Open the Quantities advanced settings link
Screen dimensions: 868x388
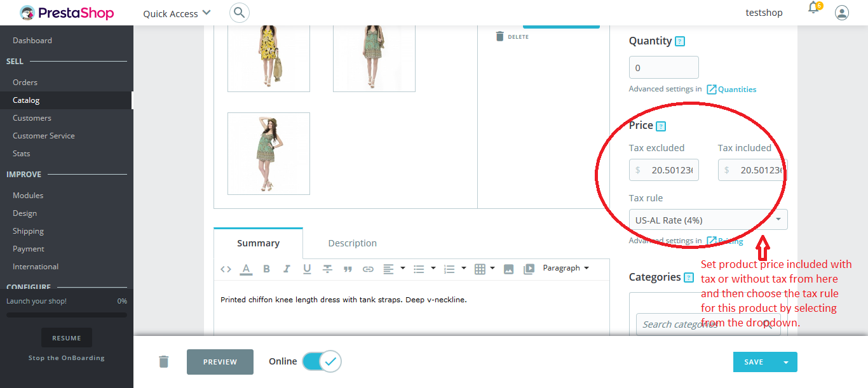(x=731, y=90)
